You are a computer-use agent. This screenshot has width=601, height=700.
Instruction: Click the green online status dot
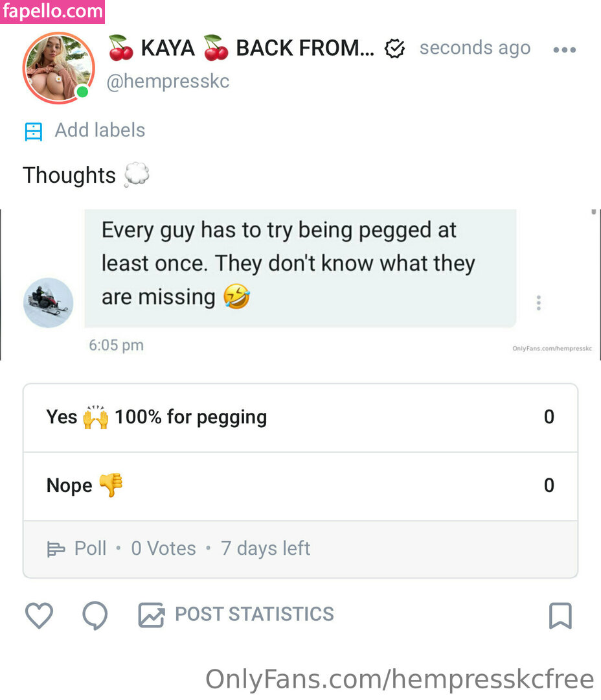click(82, 92)
